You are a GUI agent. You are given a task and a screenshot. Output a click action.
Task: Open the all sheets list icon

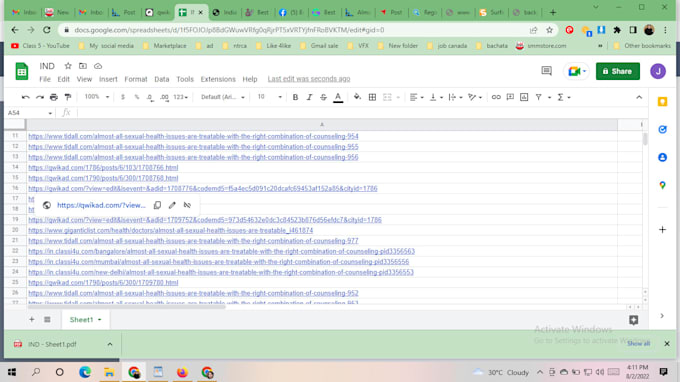tap(47, 320)
